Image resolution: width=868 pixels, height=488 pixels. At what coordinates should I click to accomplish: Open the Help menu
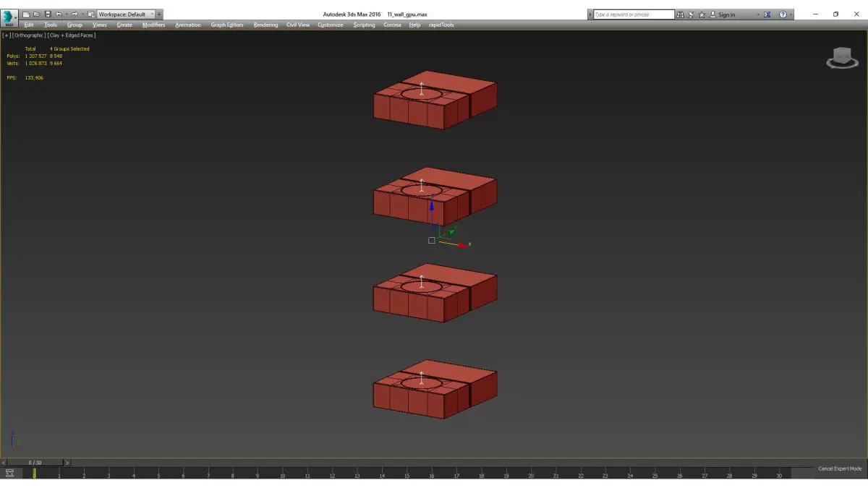click(x=414, y=25)
